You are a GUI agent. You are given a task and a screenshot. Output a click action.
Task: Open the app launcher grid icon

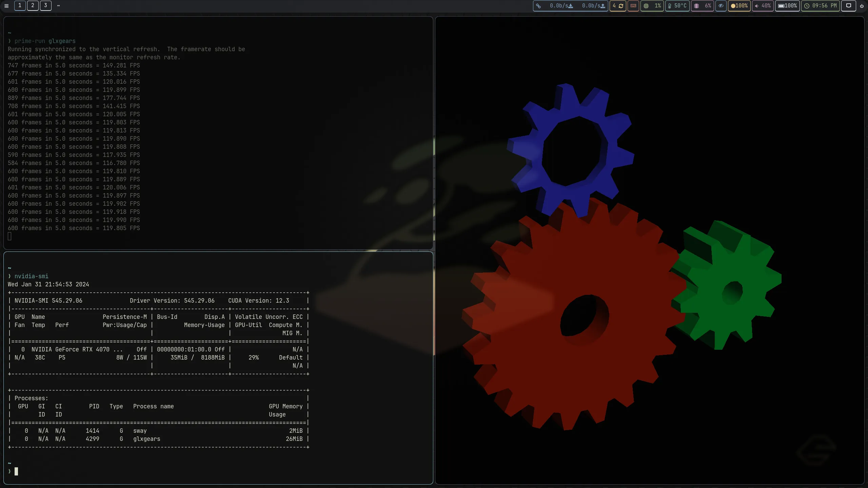click(x=6, y=6)
